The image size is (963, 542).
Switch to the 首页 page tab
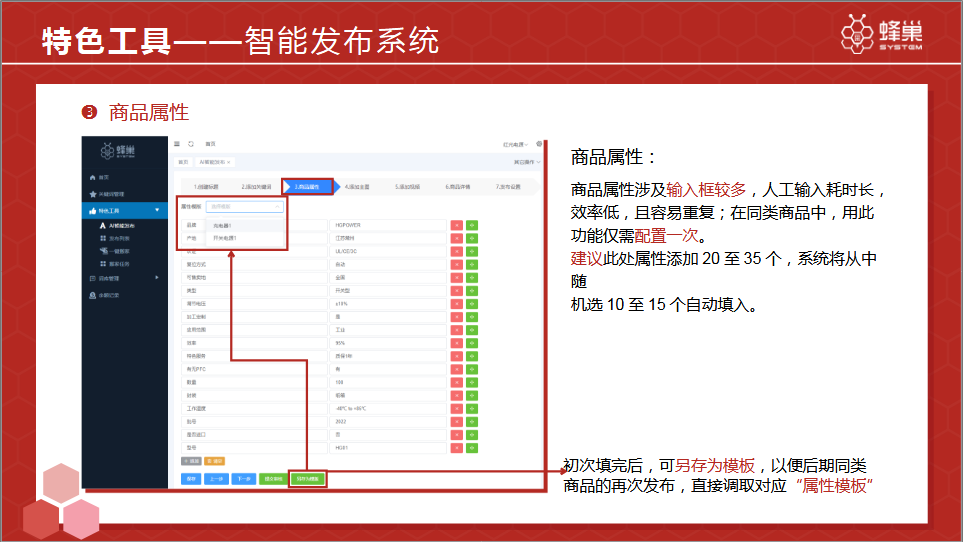pos(183,162)
